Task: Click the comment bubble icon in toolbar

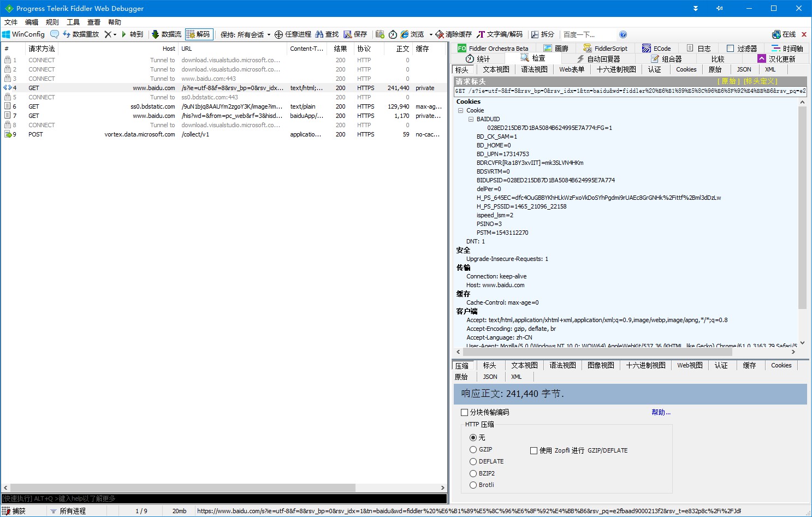Action: [54, 34]
